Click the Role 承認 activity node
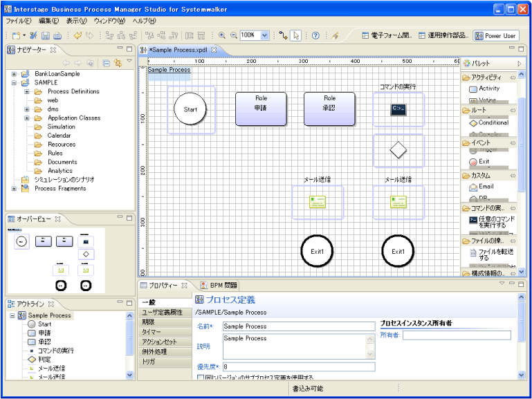Viewport: 532px width, 399px height. pyautogui.click(x=329, y=109)
